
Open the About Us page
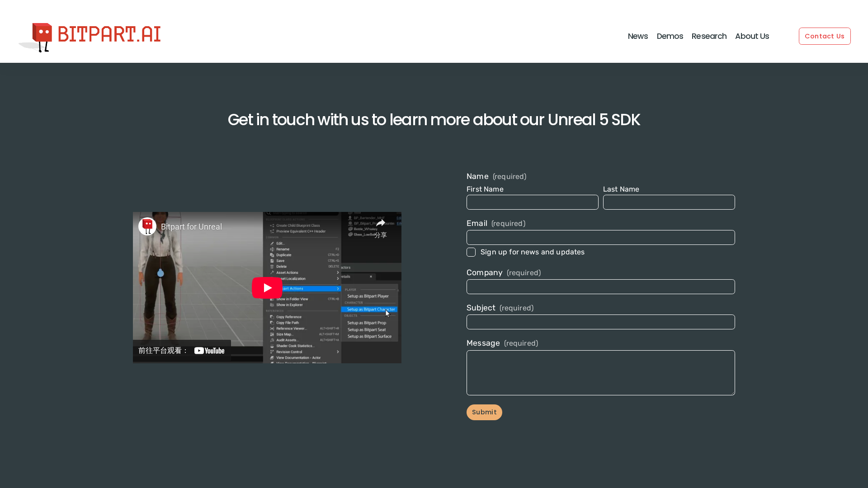tap(752, 36)
